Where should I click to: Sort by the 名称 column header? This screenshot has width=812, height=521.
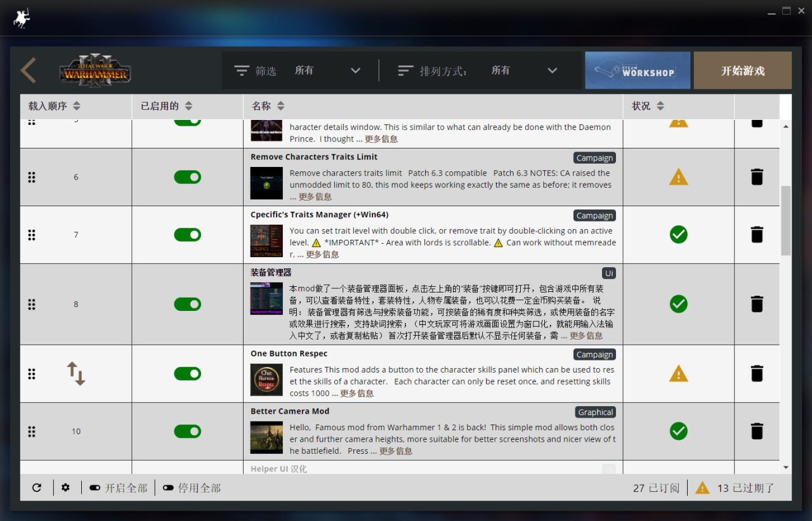click(x=268, y=106)
